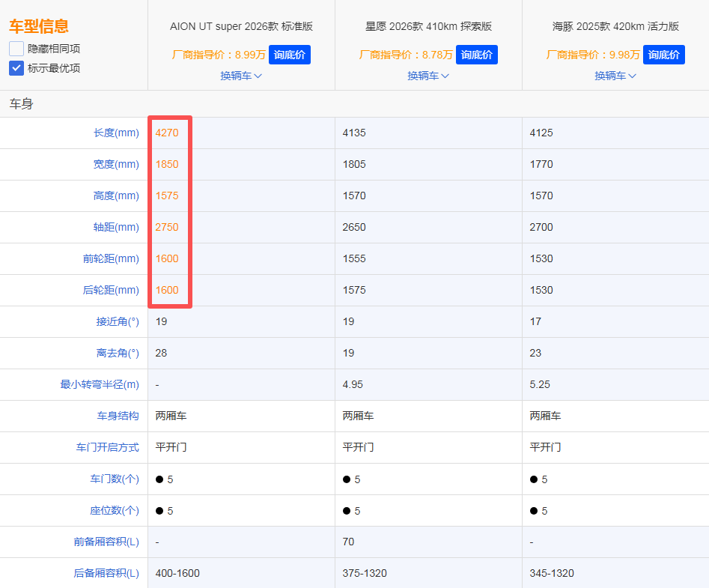The image size is (709, 588).
Task: Click 询底价 button for 海豚 420km 活力版
Action: pos(664,55)
